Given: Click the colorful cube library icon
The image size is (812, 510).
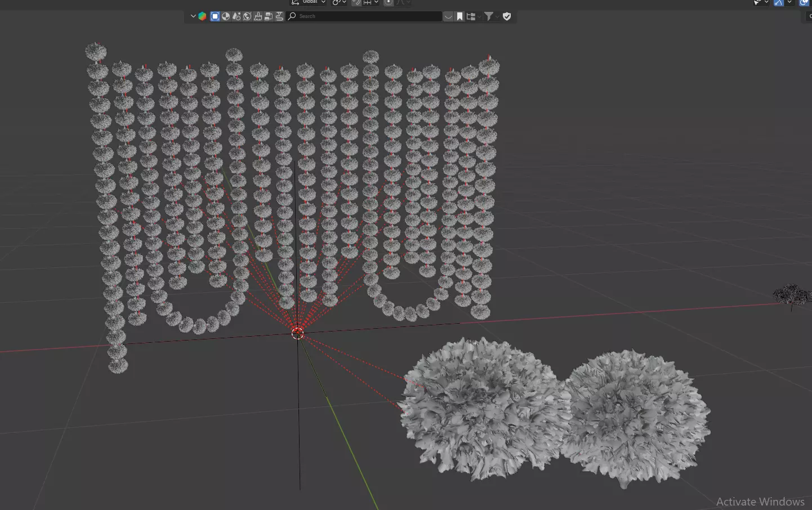Looking at the screenshot, I should (202, 16).
